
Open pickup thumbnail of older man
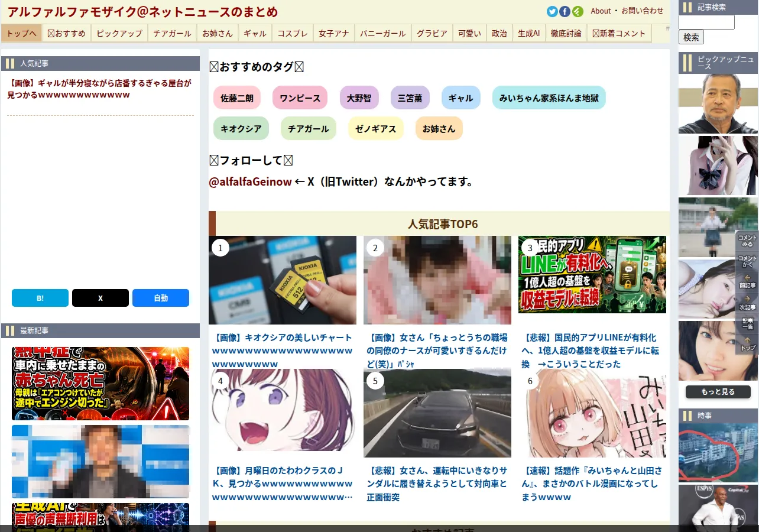(718, 103)
